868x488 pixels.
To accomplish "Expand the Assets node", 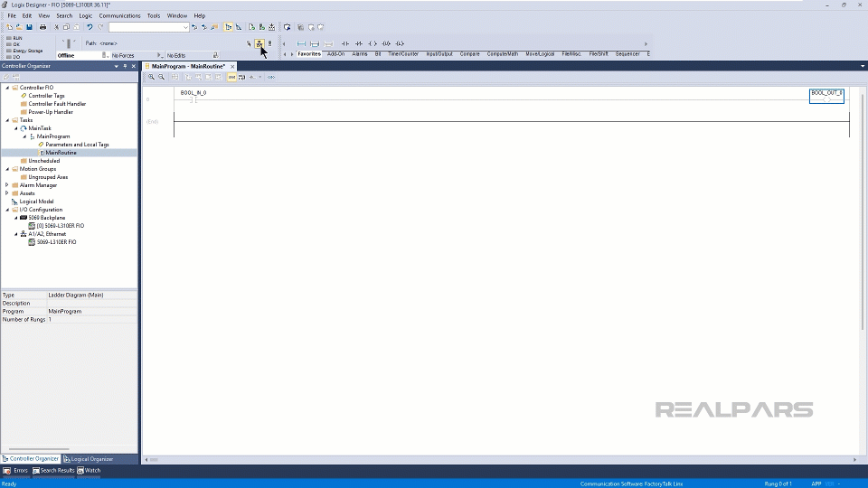I will [7, 193].
